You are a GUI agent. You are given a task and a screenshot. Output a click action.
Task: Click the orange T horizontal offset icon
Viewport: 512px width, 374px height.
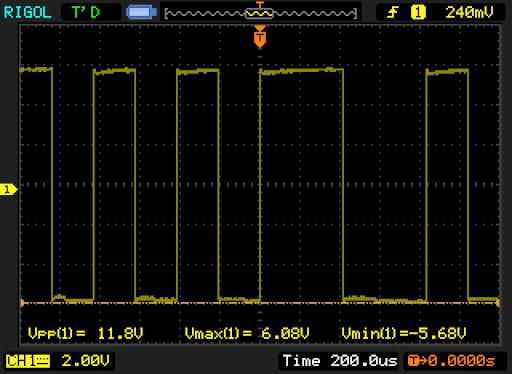click(415, 361)
